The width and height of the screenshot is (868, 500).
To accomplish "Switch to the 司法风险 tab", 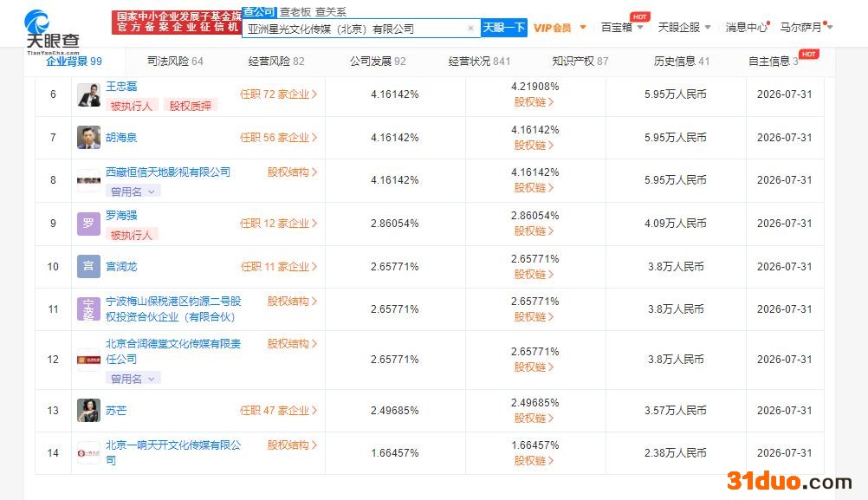I will 175,62.
